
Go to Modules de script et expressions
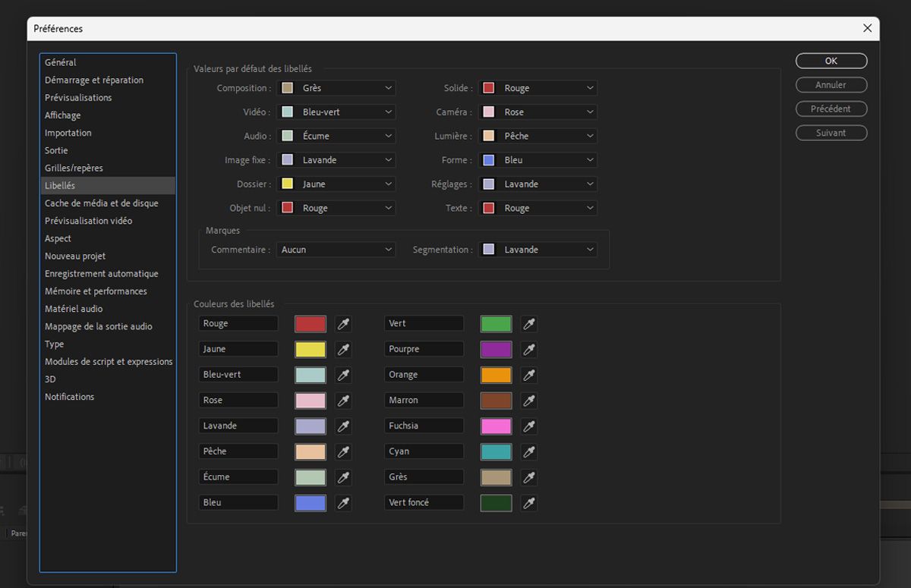[x=108, y=362]
